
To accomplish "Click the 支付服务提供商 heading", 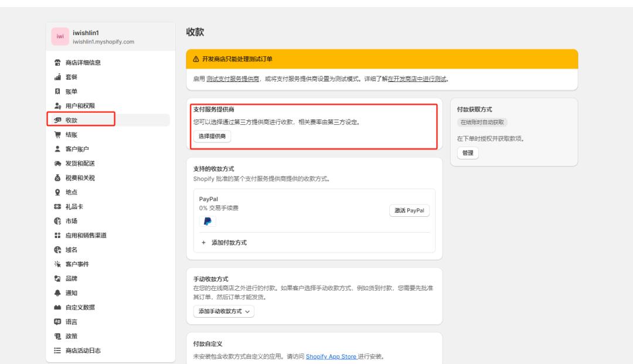I will (x=213, y=110).
